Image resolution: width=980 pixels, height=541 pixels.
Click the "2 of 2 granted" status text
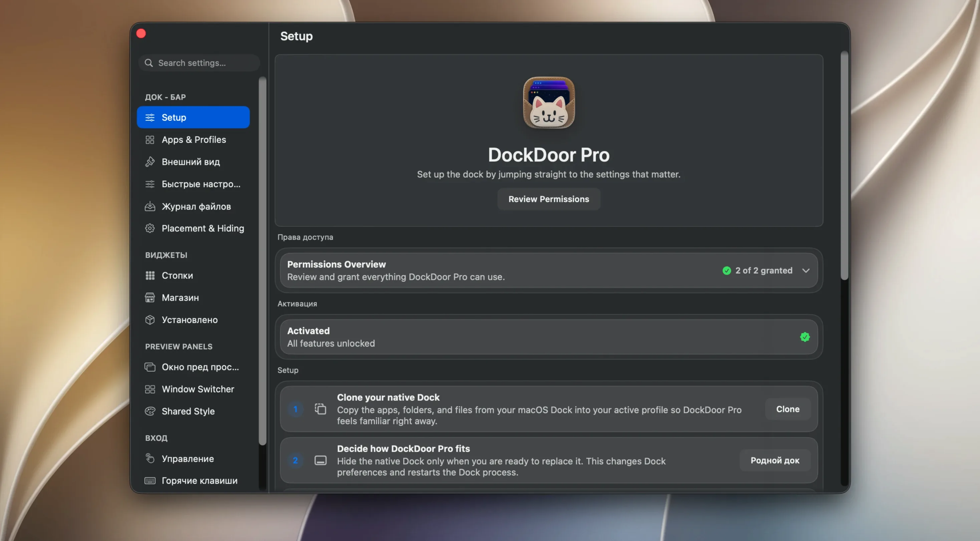[763, 271]
